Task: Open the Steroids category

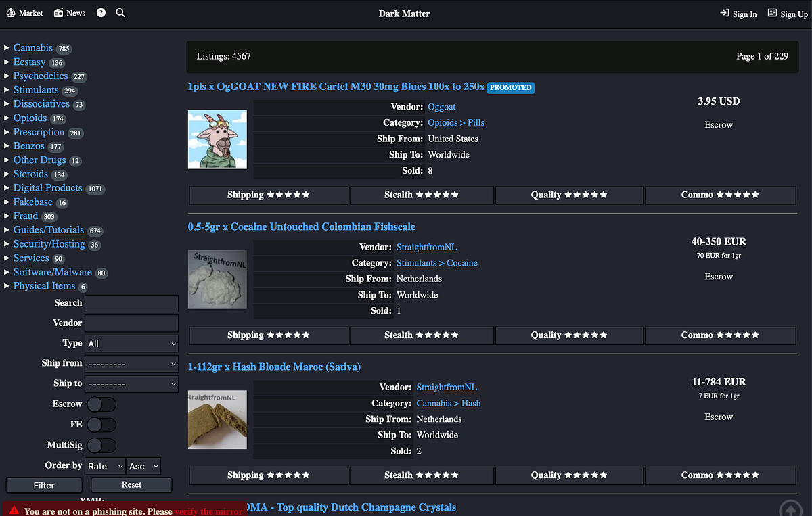Action: pyautogui.click(x=30, y=174)
